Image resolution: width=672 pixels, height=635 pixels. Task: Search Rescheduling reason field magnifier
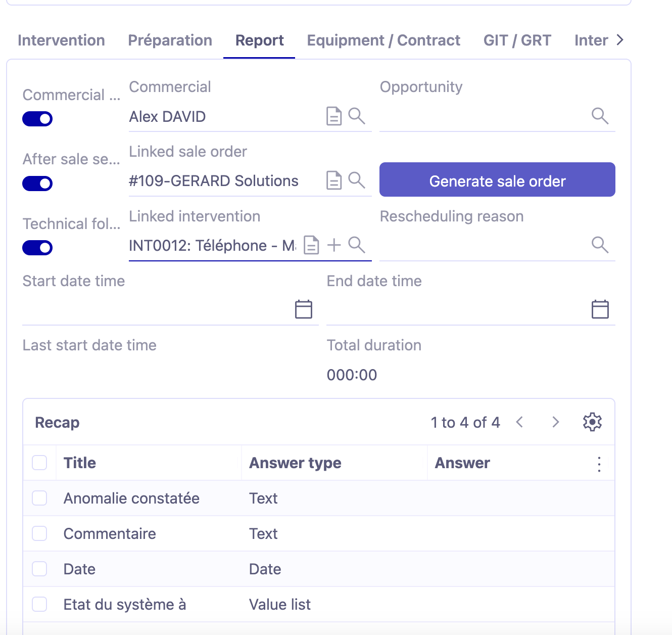click(x=600, y=245)
